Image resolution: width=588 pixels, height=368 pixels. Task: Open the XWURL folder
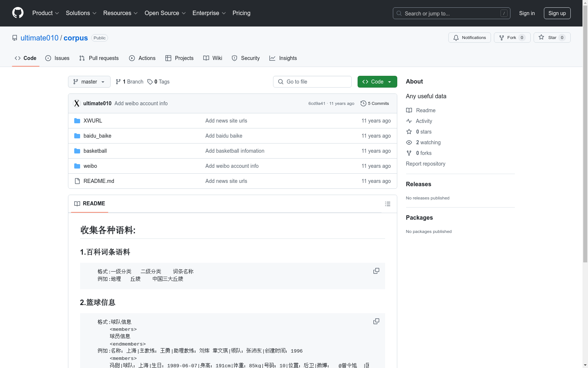pos(93,121)
